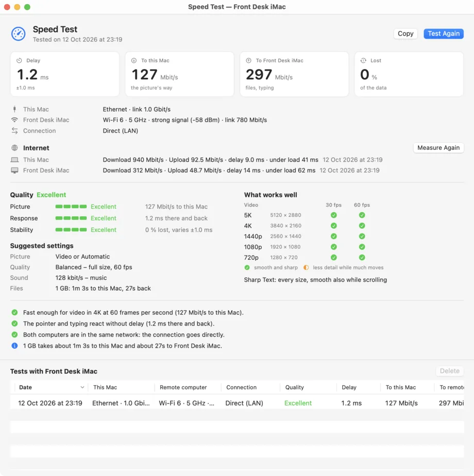Click the download arrow icon in the To this Mac card

134,60
